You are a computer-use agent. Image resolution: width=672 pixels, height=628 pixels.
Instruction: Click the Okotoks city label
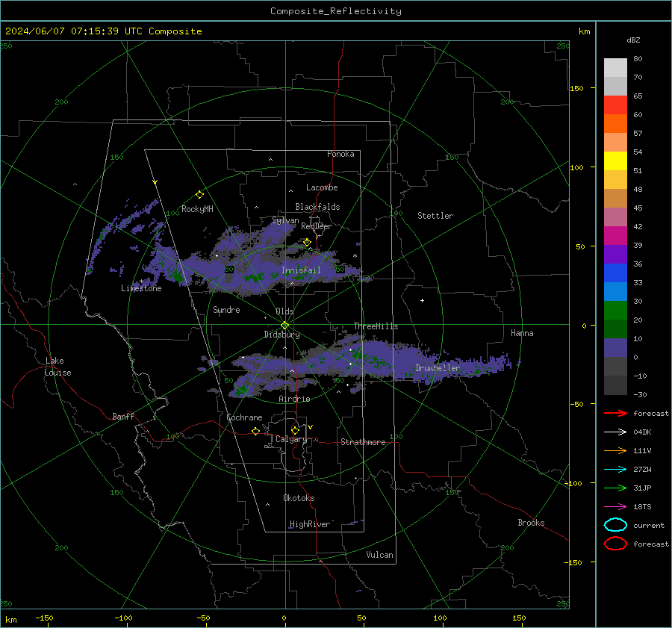point(299,498)
